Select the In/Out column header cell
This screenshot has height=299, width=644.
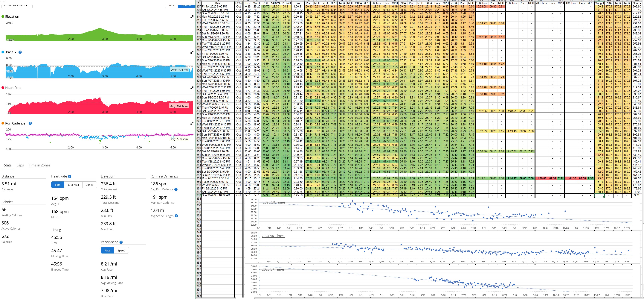[239, 3]
